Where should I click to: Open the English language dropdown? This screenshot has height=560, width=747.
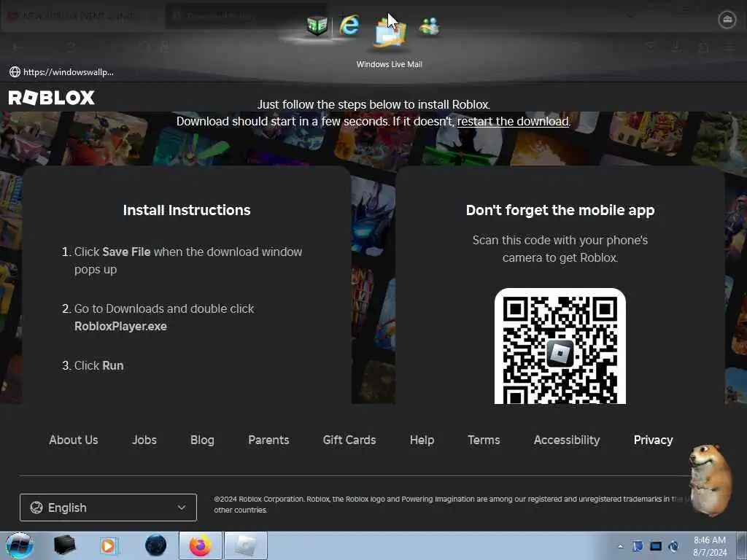pos(108,507)
